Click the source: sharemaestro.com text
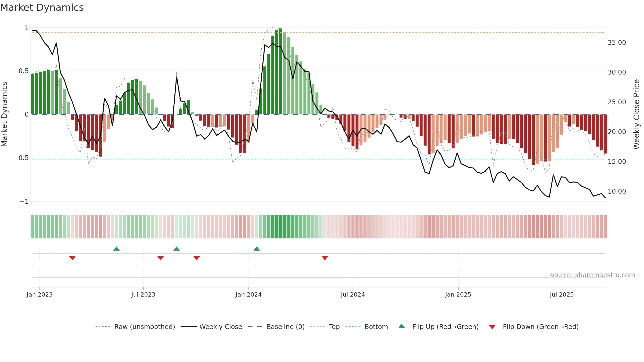 point(592,275)
